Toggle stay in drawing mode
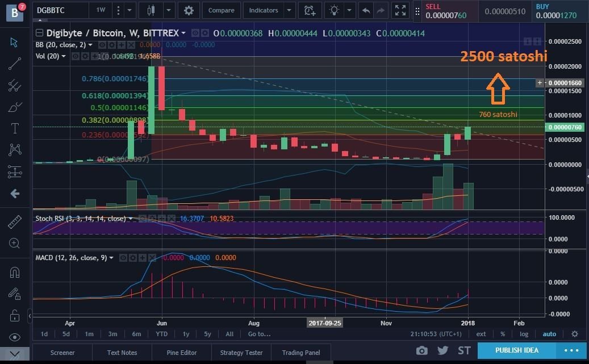The width and height of the screenshot is (589, 364). pyautogui.click(x=14, y=294)
